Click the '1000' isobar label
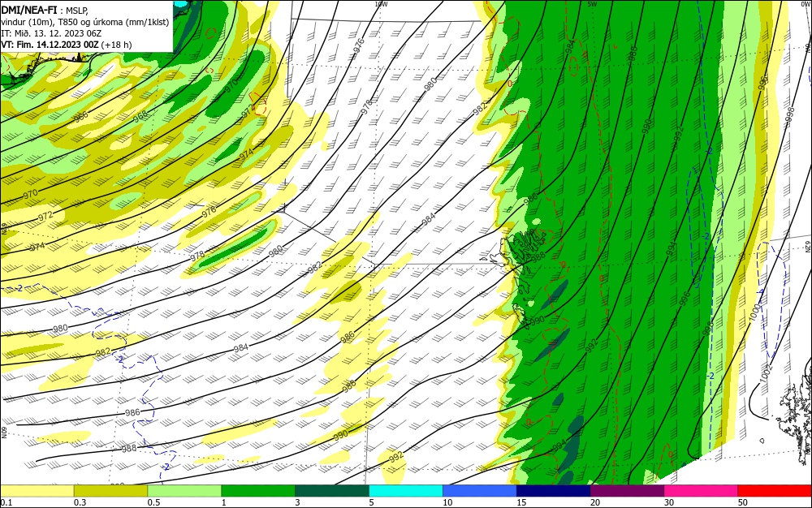The height and width of the screenshot is (508, 812). point(755,312)
